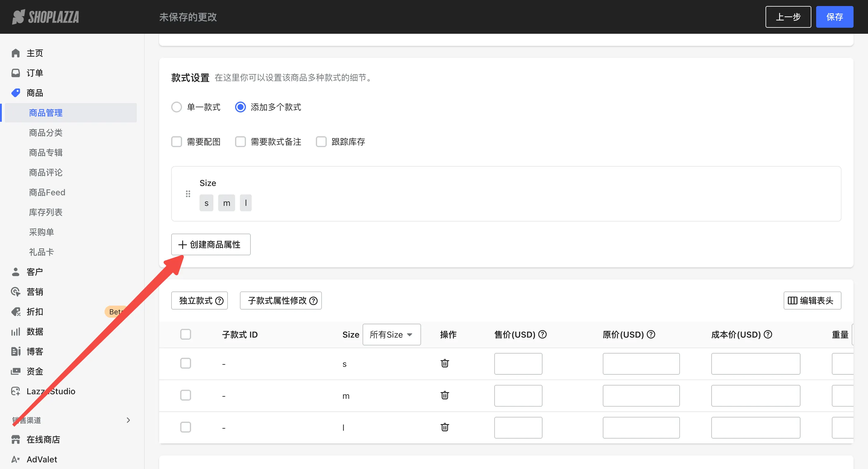Open 商品管理 in the sidebar
The image size is (868, 469).
pos(71,113)
